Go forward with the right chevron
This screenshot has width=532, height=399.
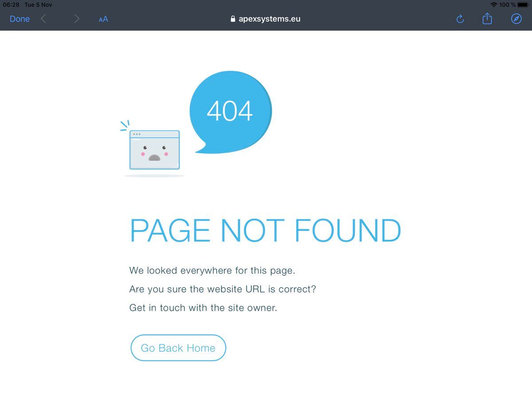point(77,19)
